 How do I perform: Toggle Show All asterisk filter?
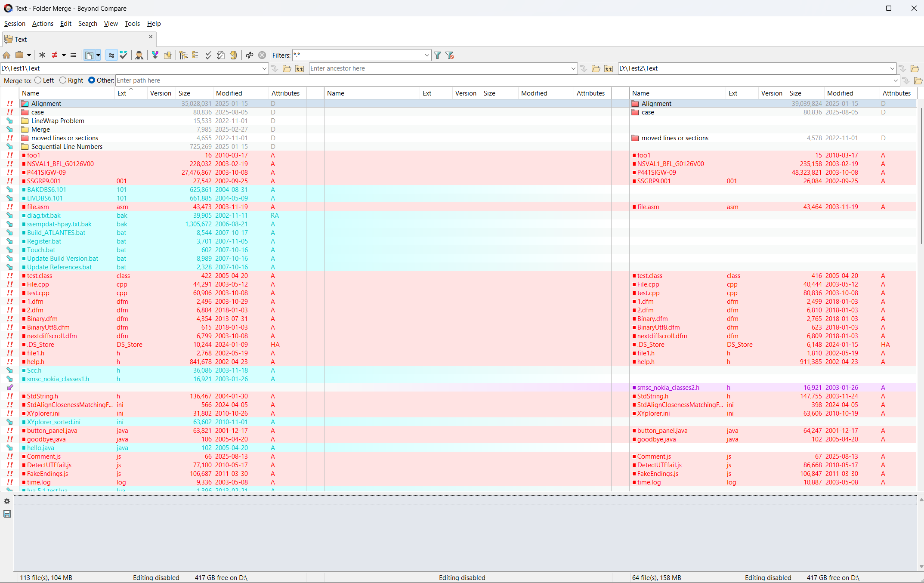[x=42, y=55]
